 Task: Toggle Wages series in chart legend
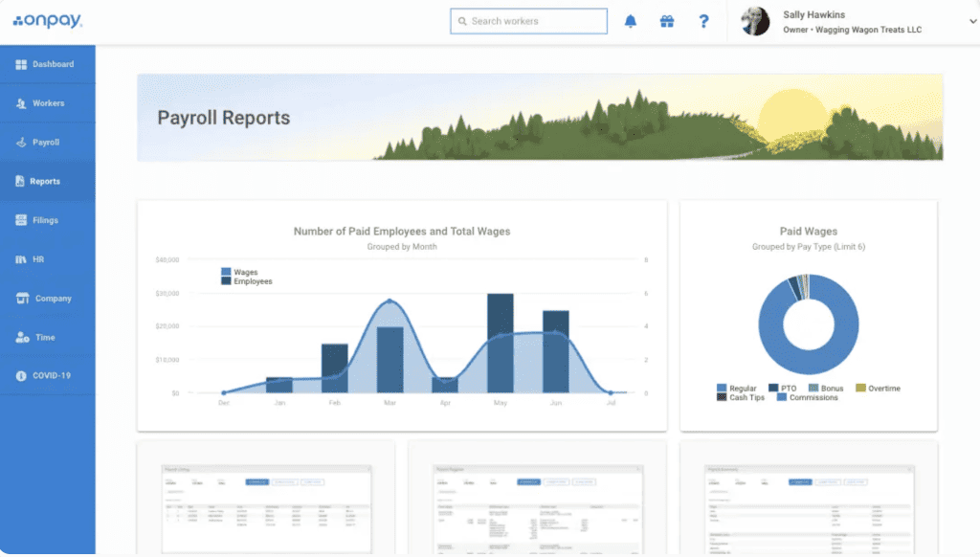point(239,272)
